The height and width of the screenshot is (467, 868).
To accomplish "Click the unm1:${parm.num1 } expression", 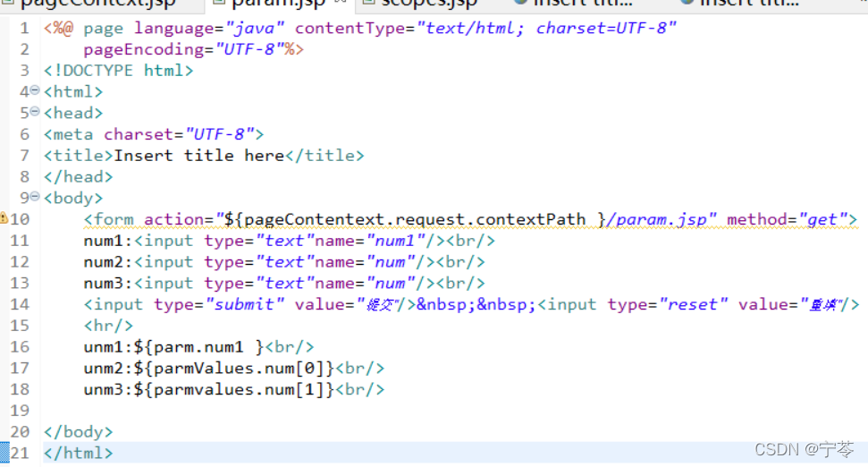I will pos(174,347).
